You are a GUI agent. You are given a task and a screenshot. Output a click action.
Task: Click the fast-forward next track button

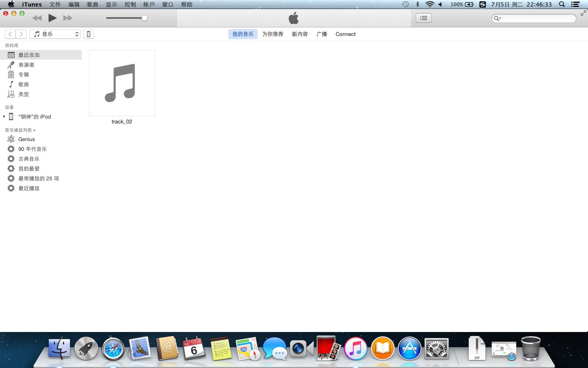coord(68,18)
